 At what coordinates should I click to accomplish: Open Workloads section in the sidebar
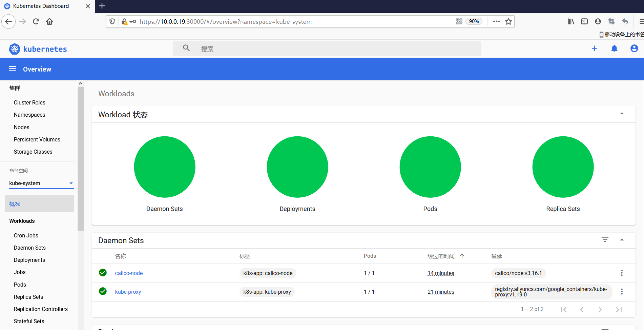(22, 221)
